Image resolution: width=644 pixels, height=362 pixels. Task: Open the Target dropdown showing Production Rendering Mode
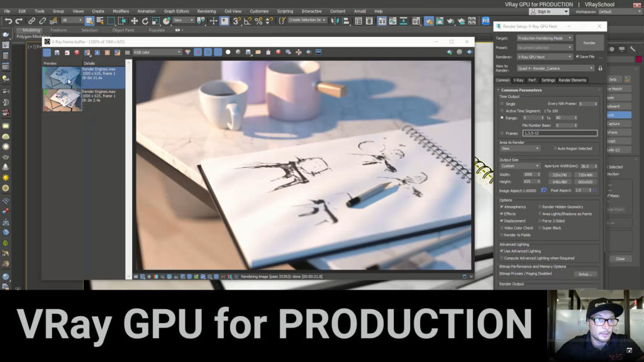(545, 38)
